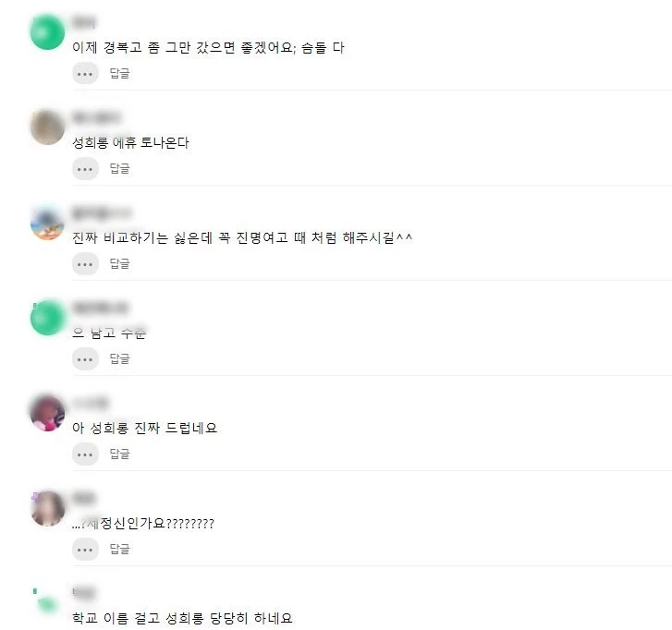Open the green avatar of the 경복고 commenter
This screenshot has height=630, width=672.
tap(47, 32)
